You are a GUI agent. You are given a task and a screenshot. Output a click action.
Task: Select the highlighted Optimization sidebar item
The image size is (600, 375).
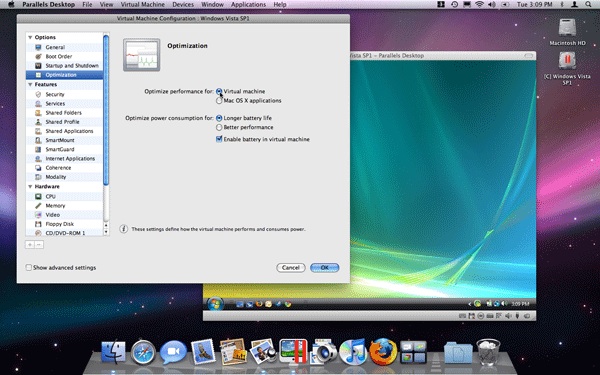(64, 75)
